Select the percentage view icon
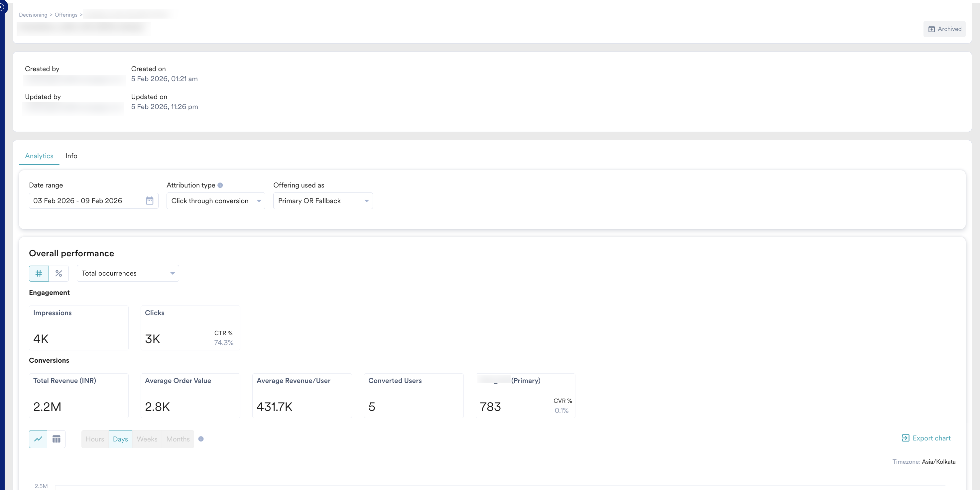The height and width of the screenshot is (490, 980). pyautogui.click(x=59, y=273)
